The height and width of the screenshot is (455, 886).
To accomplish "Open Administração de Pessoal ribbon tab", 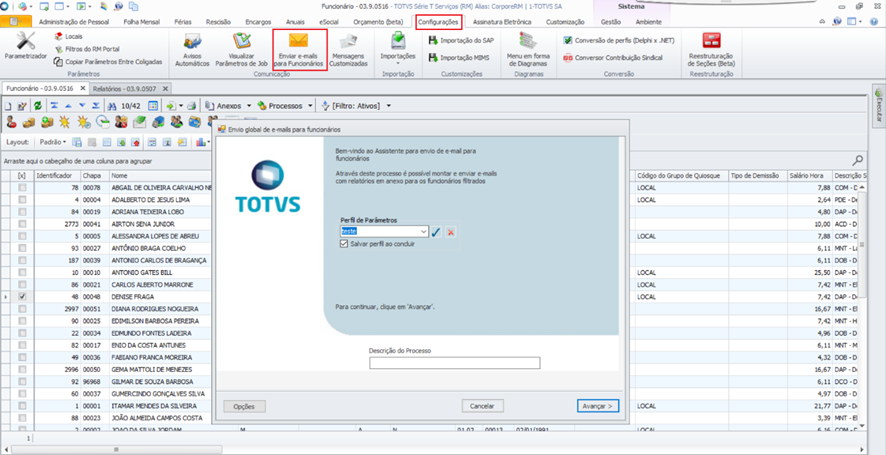I will (75, 22).
